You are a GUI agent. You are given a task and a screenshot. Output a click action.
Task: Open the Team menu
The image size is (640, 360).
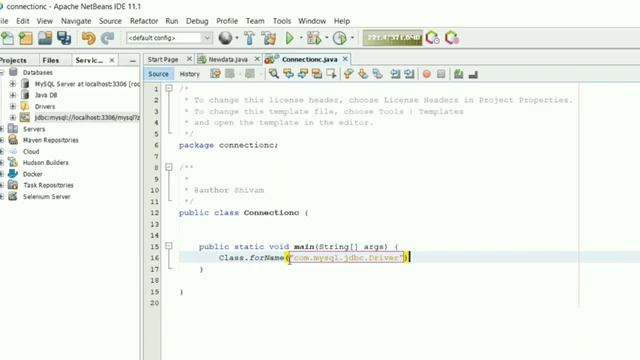point(255,21)
